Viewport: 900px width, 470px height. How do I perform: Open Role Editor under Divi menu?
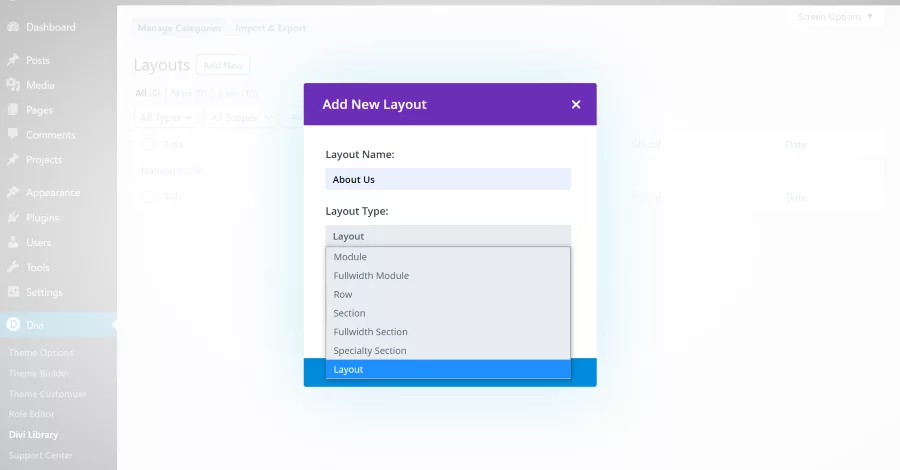pos(32,414)
